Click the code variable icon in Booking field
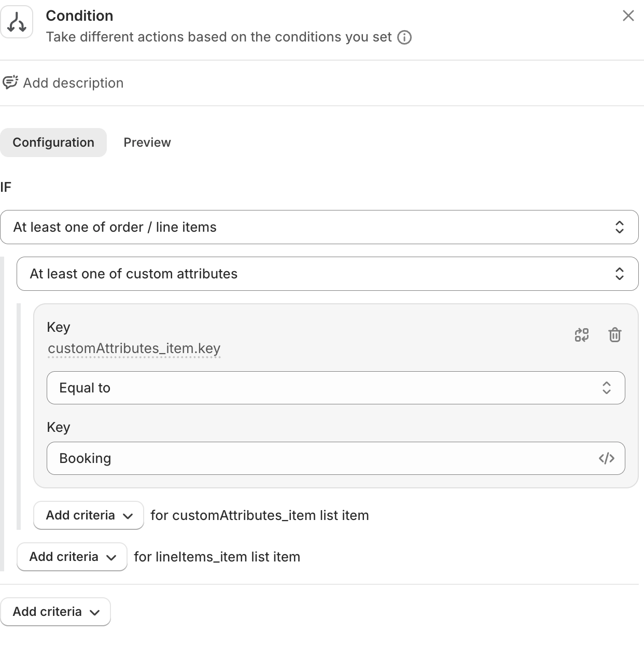 click(607, 458)
